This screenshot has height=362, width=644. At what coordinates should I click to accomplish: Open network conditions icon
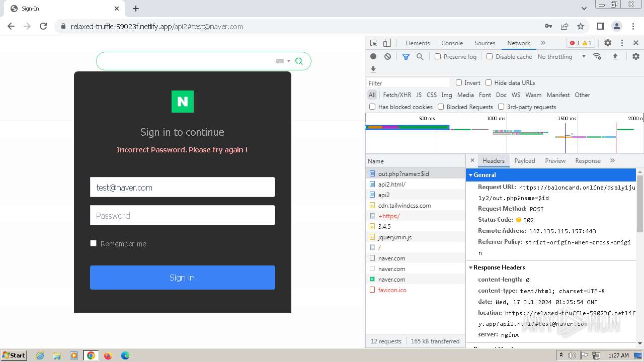[597, 57]
